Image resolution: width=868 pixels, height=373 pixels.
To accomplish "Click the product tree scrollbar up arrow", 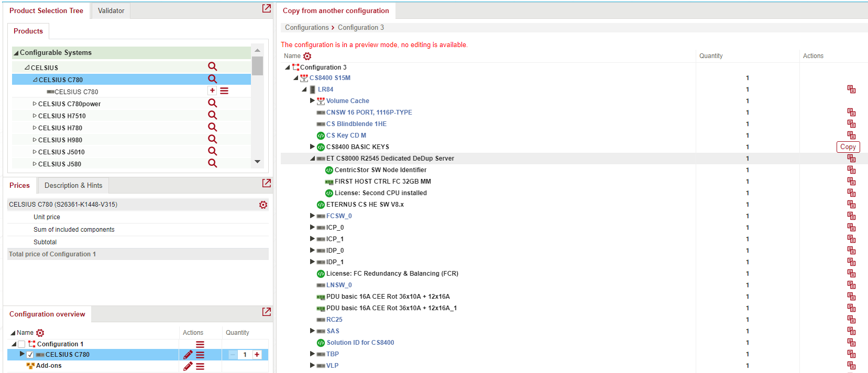I will (x=257, y=50).
